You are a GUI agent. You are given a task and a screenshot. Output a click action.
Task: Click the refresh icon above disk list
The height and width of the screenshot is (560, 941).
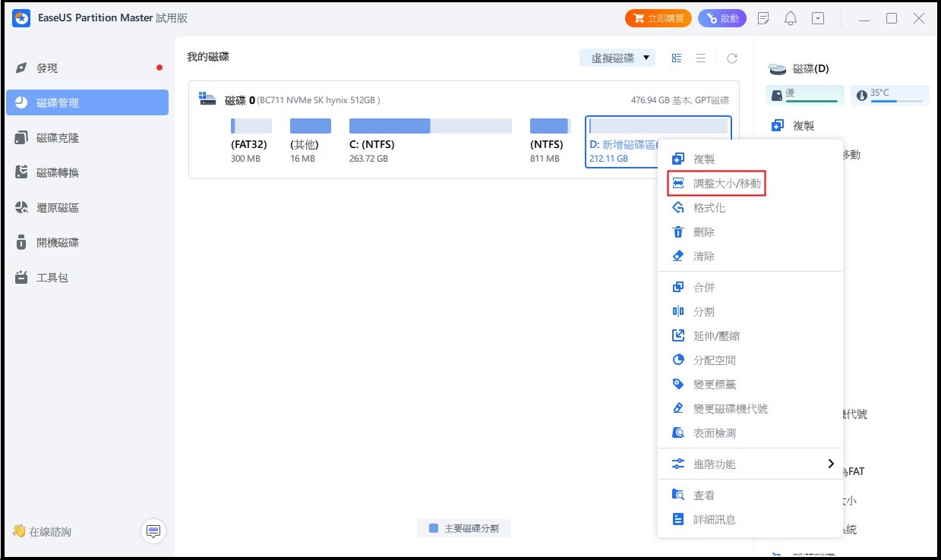tap(731, 58)
